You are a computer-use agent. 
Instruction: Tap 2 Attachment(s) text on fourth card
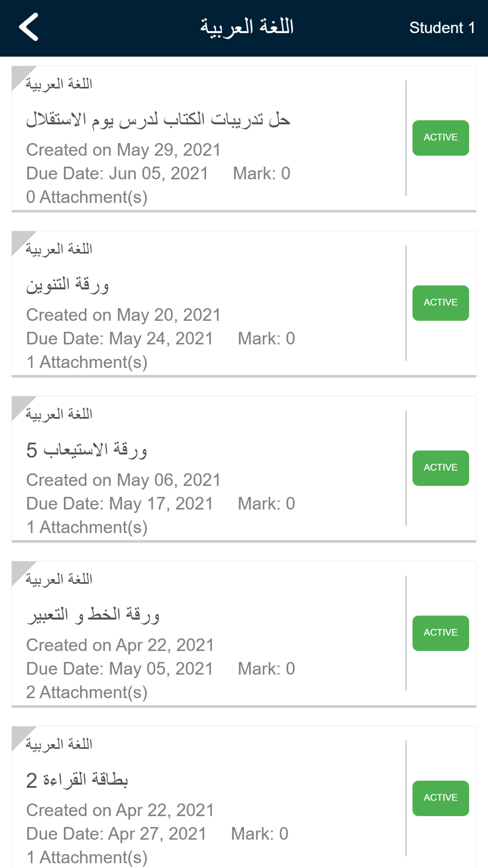click(x=87, y=692)
